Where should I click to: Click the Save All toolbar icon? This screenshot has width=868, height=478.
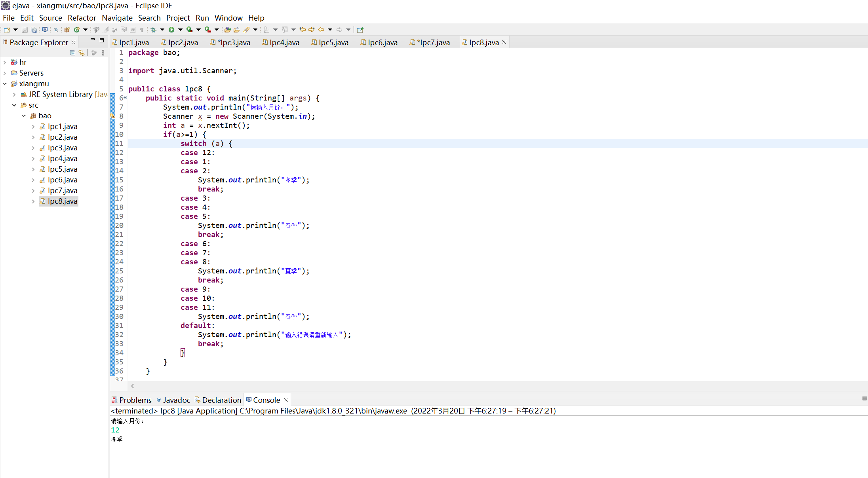(x=34, y=30)
